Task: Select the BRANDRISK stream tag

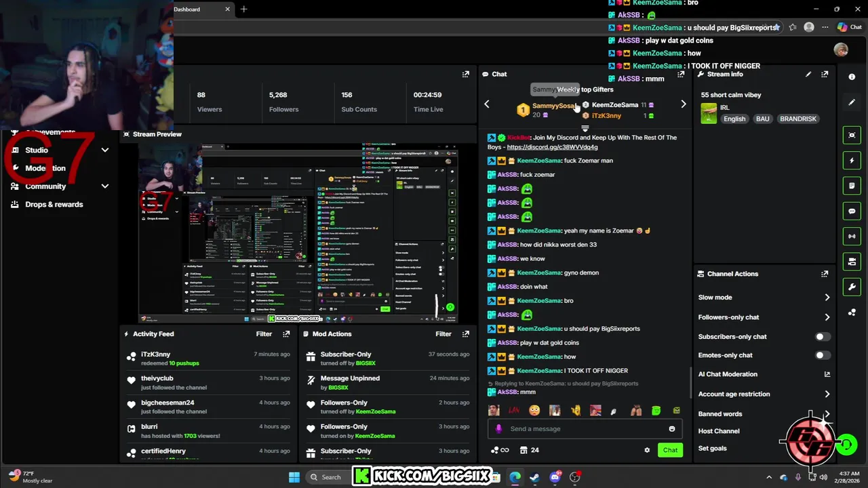Action: click(798, 119)
